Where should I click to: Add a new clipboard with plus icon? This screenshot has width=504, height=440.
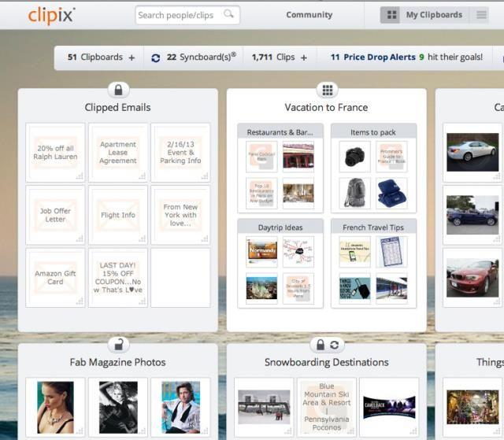[132, 57]
